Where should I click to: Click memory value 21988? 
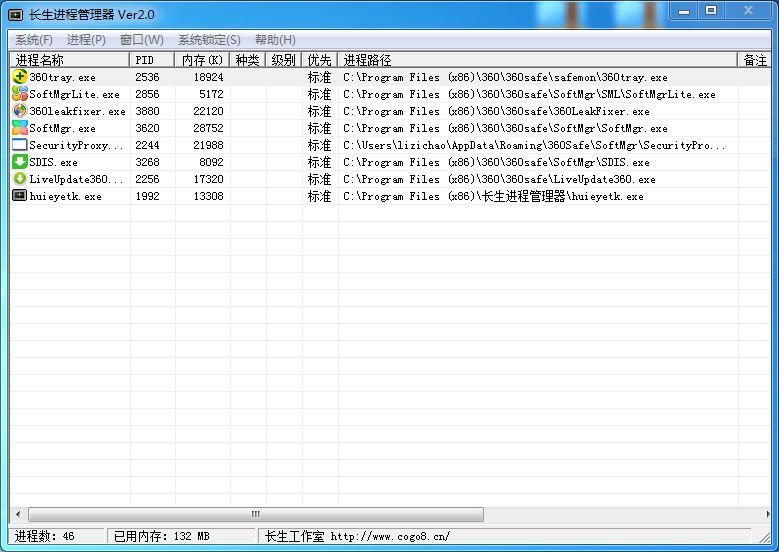point(209,145)
